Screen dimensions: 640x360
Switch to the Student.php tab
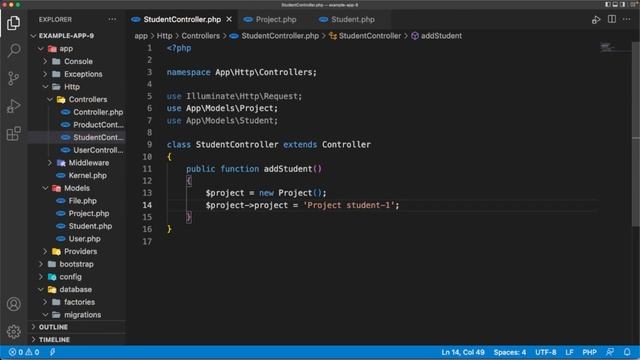[353, 19]
